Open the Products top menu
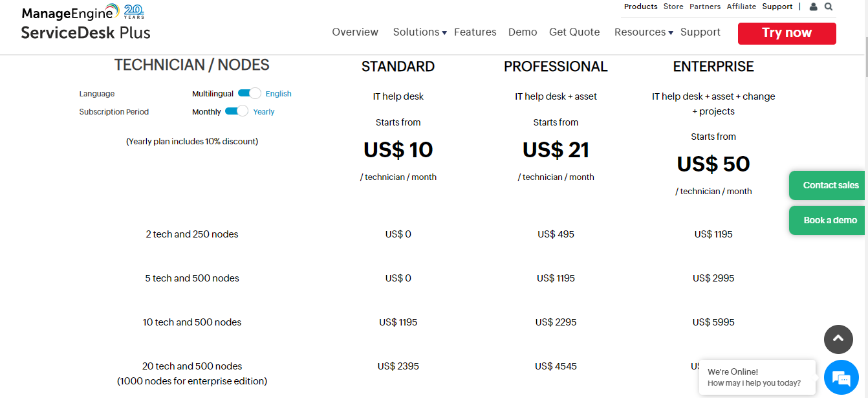Viewport: 868px width, 398px height. pos(640,6)
